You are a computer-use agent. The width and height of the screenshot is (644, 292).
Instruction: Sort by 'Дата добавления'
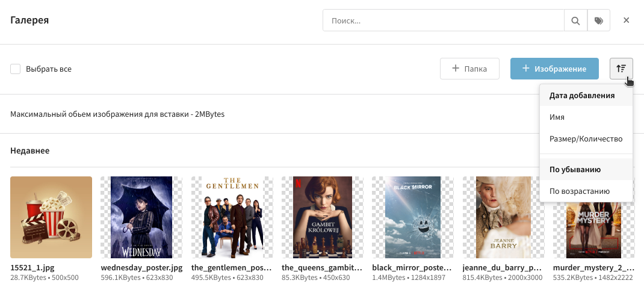pyautogui.click(x=586, y=95)
